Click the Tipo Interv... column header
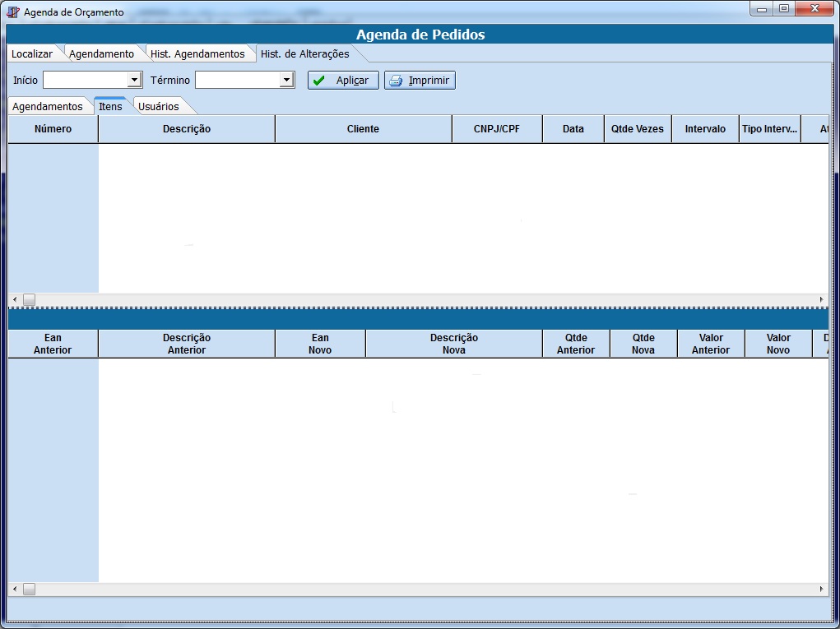840x629 pixels. point(770,129)
